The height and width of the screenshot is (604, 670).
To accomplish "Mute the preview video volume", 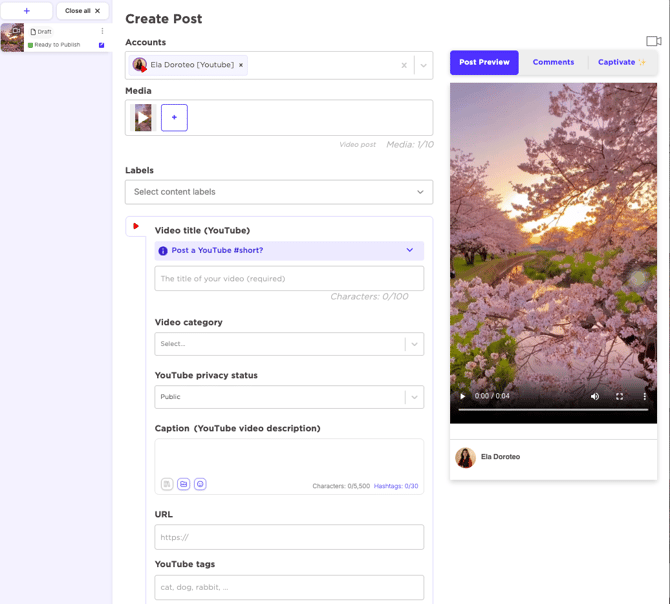I will coord(595,396).
